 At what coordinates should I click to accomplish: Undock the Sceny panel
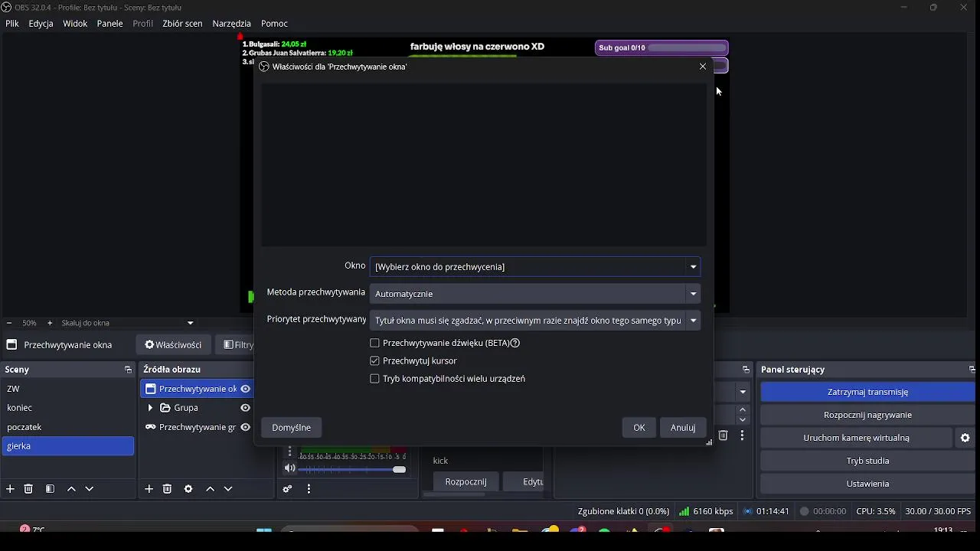tap(128, 370)
